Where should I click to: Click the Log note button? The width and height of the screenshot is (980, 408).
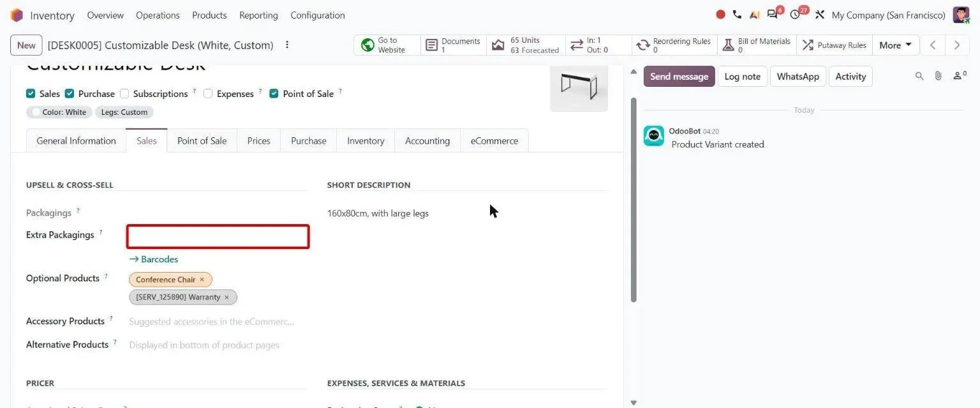point(742,76)
